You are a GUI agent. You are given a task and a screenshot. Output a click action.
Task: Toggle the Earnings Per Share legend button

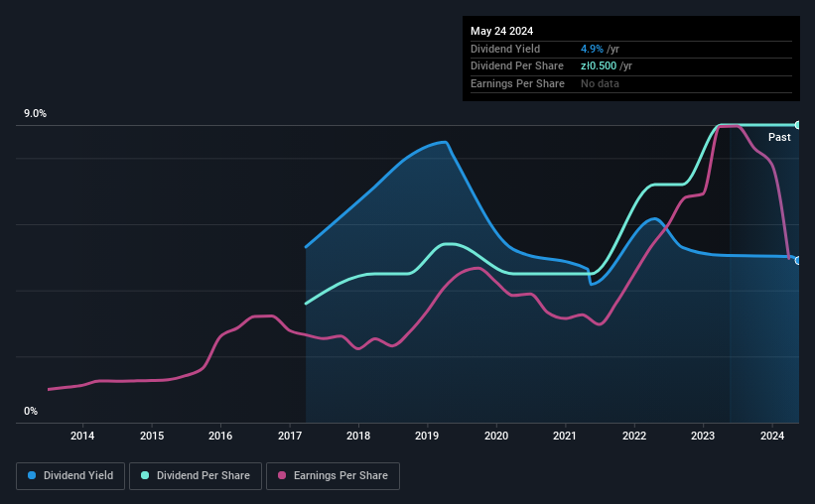pos(333,476)
